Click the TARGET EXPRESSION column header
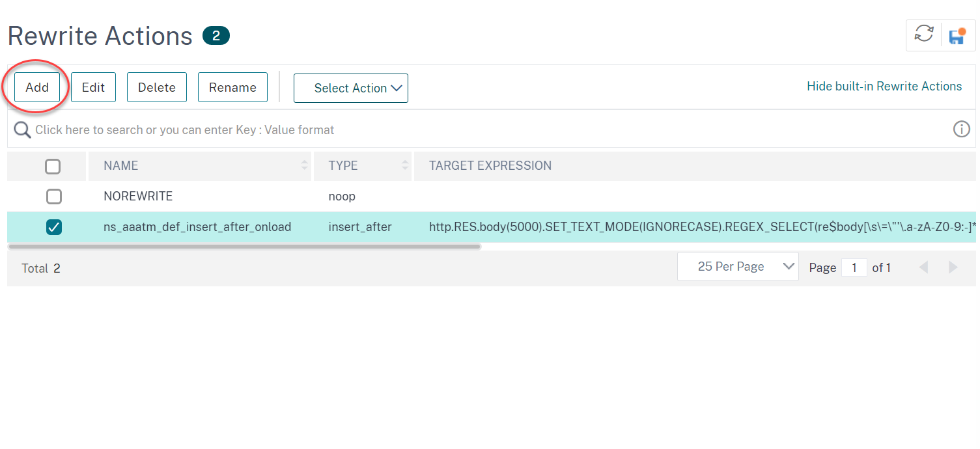 click(695, 166)
